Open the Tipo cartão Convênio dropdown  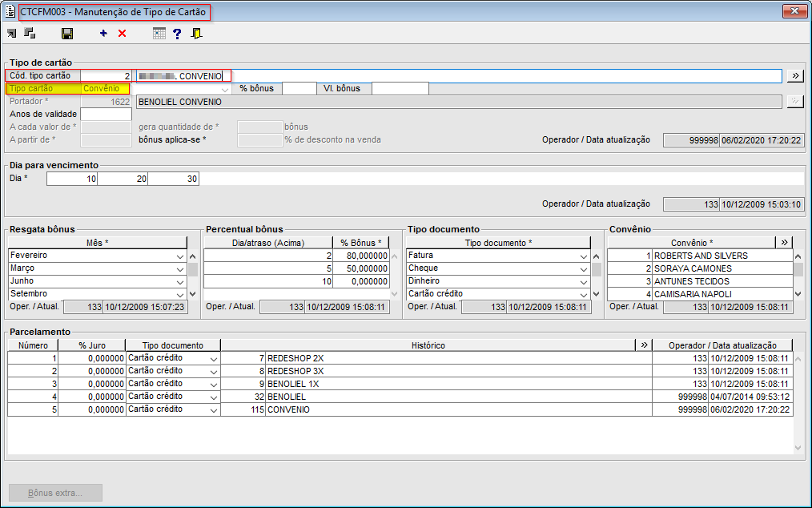click(224, 89)
